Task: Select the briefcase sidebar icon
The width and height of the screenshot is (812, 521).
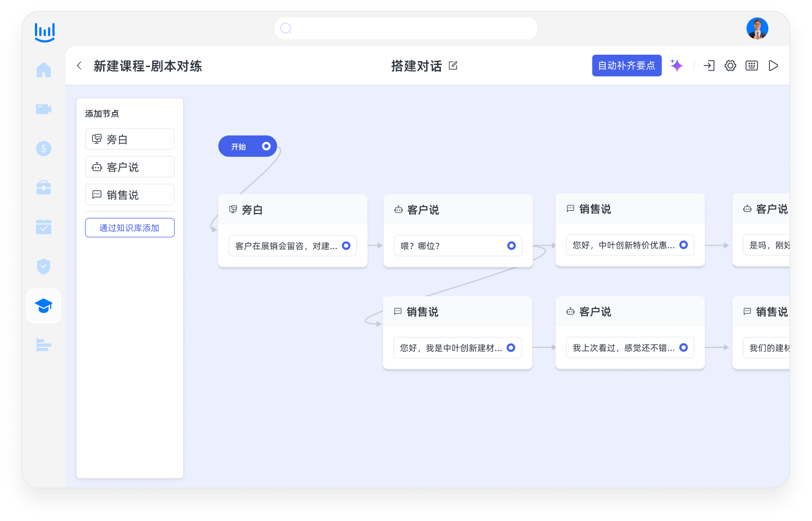Action: [44, 188]
